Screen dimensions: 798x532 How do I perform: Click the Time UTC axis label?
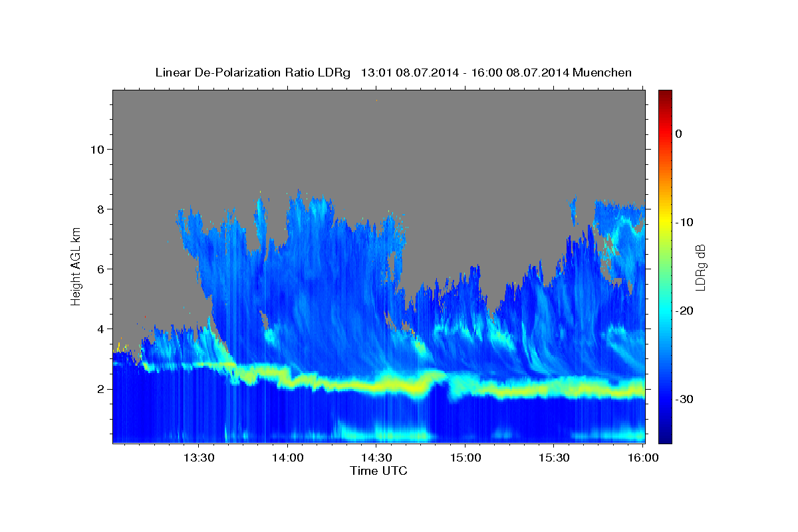[x=378, y=471]
